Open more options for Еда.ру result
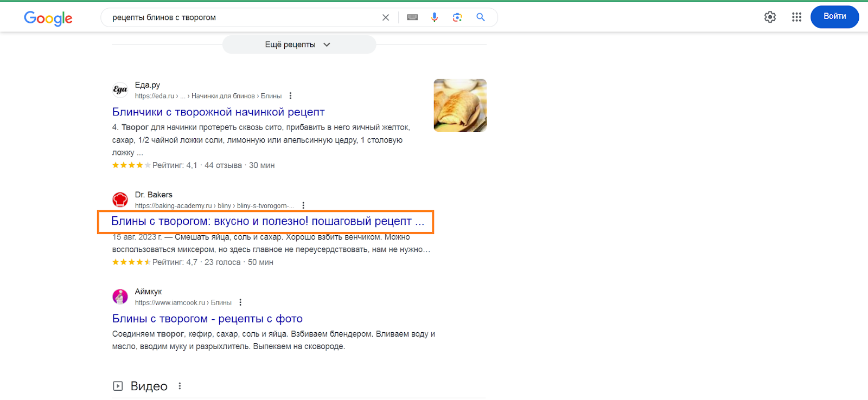 [x=291, y=96]
